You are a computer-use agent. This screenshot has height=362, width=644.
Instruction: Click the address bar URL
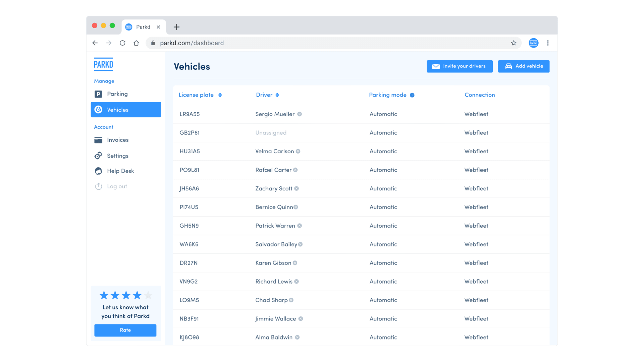coord(192,43)
